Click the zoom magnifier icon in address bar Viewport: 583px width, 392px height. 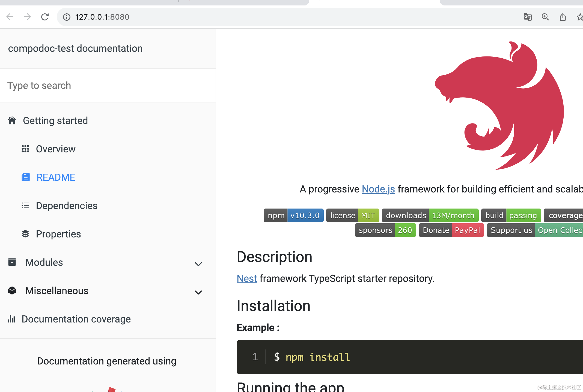tap(545, 17)
